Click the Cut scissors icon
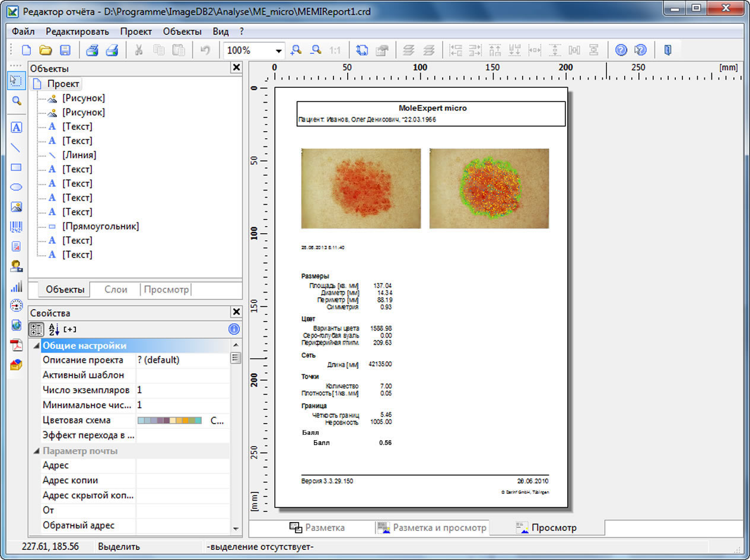 pyautogui.click(x=139, y=50)
